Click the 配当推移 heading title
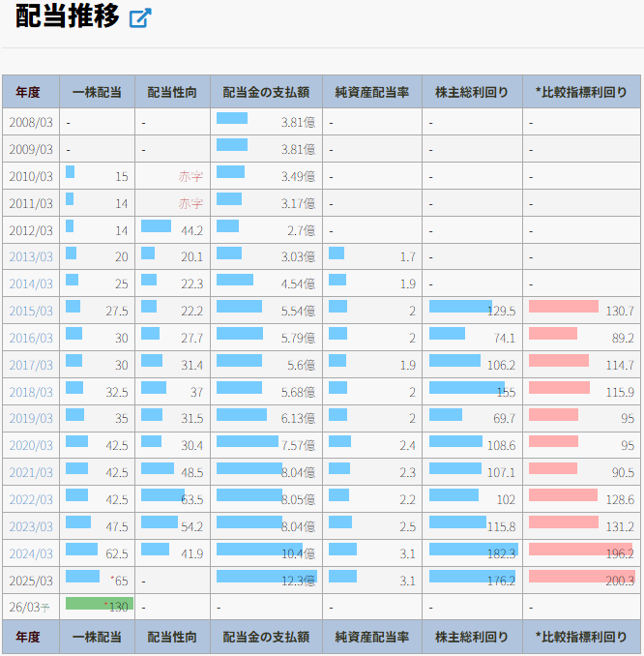The width and height of the screenshot is (644, 656). [x=68, y=17]
